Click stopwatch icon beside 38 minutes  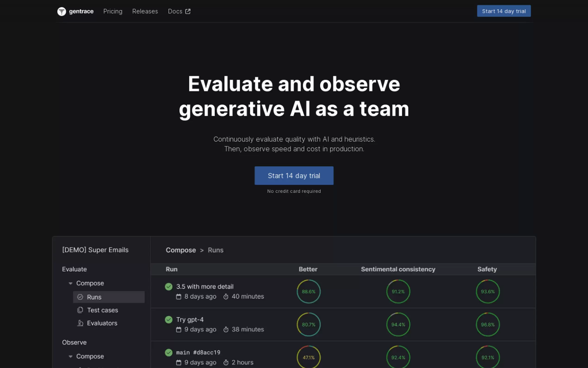point(226,329)
